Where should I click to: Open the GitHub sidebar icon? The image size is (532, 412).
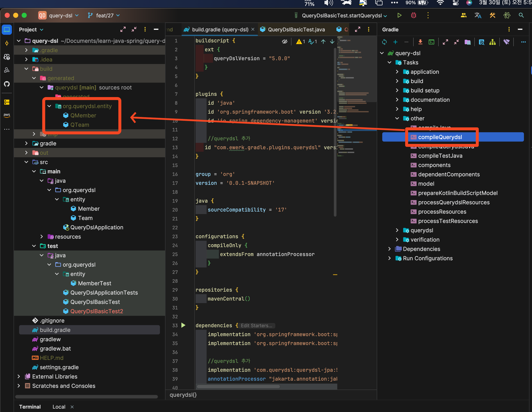point(7,84)
